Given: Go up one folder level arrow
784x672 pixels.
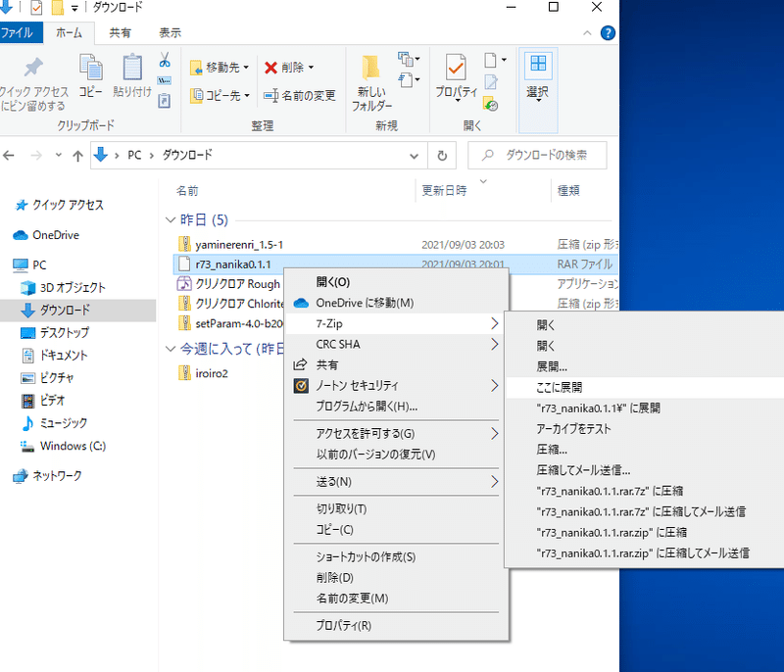Looking at the screenshot, I should pos(77,156).
